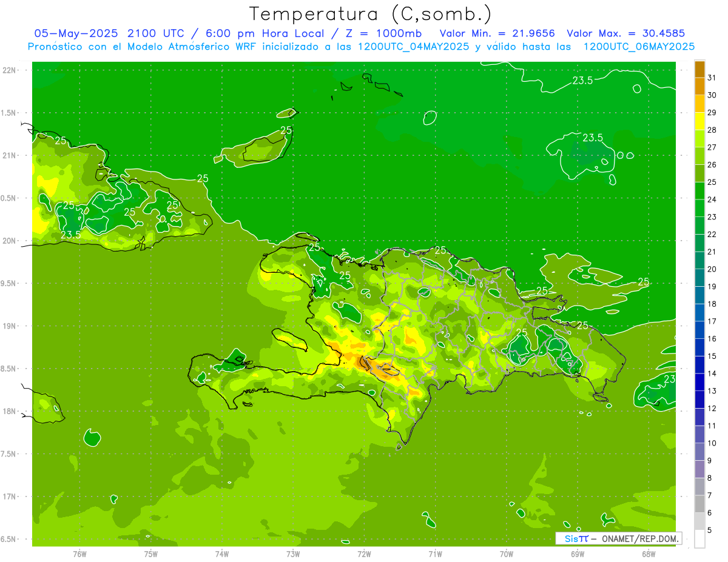The width and height of the screenshot is (728, 562).
Task: Click the longitude label "76W"
Action: pyautogui.click(x=79, y=554)
